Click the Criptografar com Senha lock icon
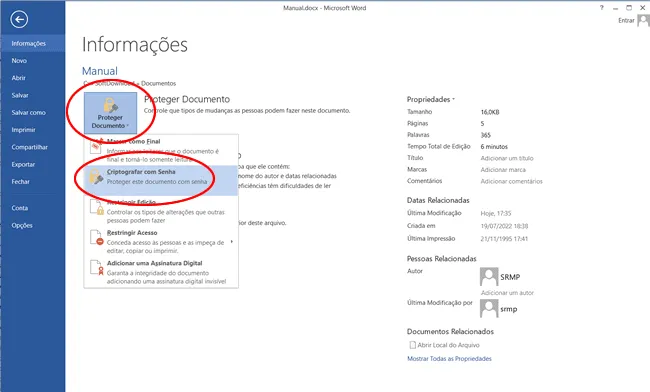Image resolution: width=650 pixels, height=392 pixels. [x=96, y=177]
